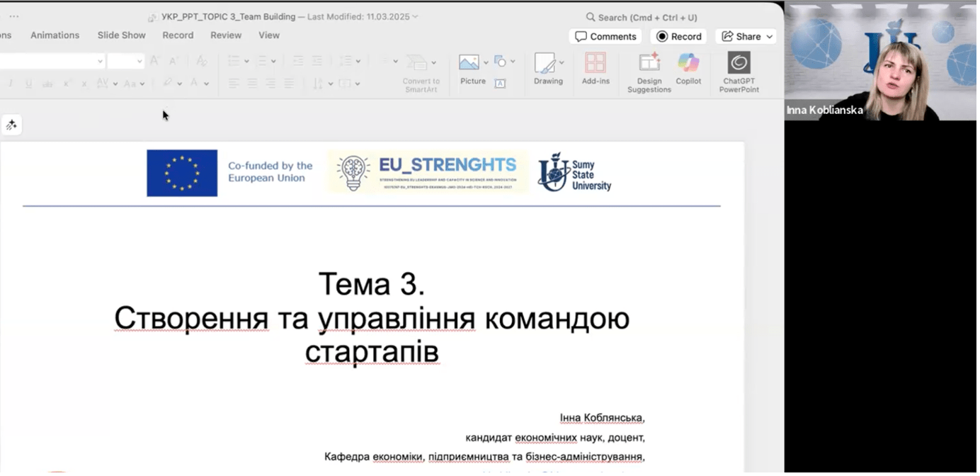This screenshot has width=980, height=476.
Task: Click the Convert to SmartArt icon
Action: [418, 62]
